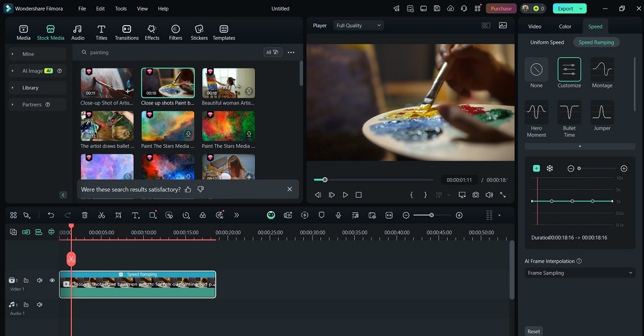Click the marker shield icon in timeline toolbar
Screen dimensions: 644x336
[321, 215]
